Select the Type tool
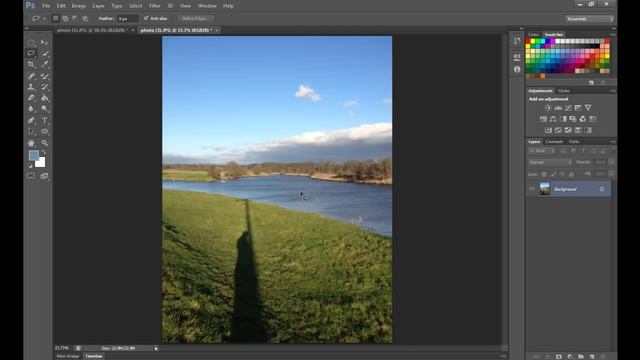The height and width of the screenshot is (360, 640). 44,120
